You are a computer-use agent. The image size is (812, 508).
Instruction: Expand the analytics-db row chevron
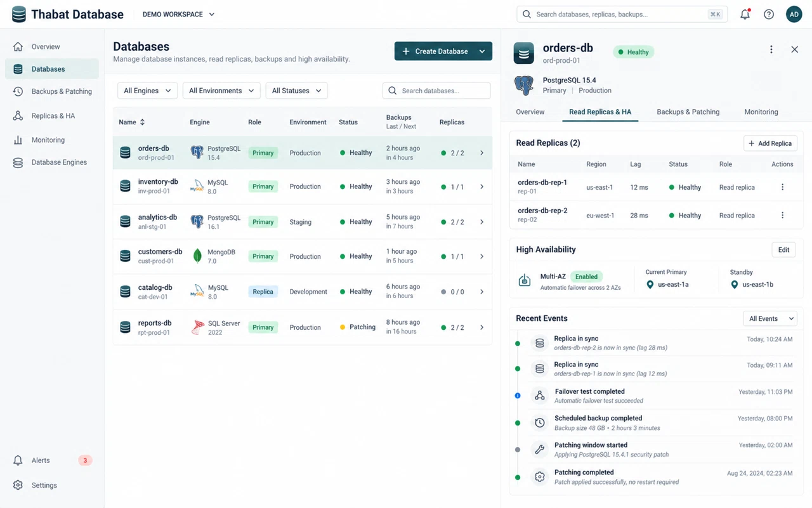[x=481, y=222]
